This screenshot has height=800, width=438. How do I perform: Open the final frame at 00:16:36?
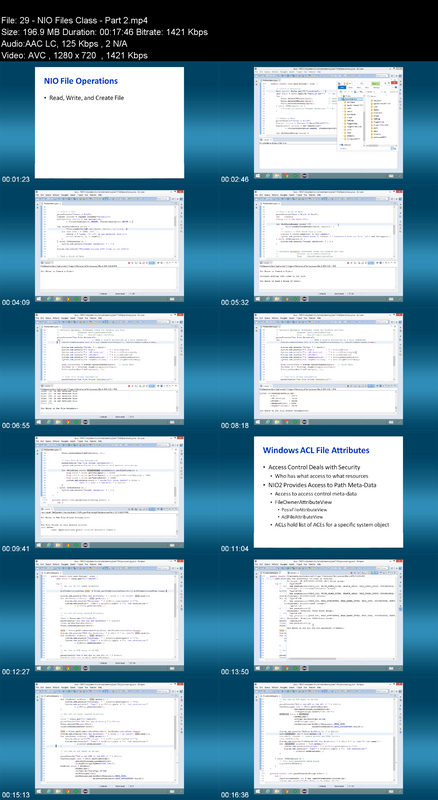(x=329, y=738)
